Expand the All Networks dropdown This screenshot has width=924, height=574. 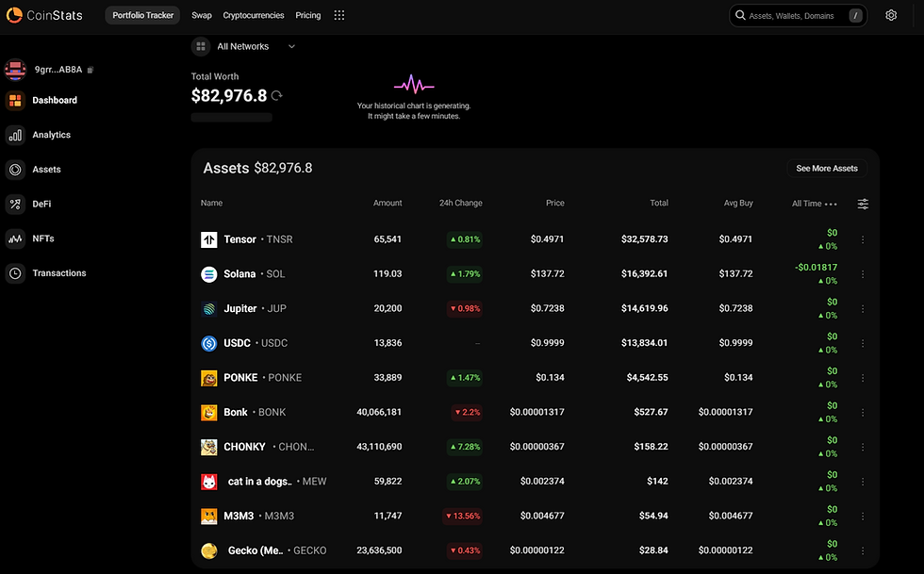pyautogui.click(x=291, y=46)
